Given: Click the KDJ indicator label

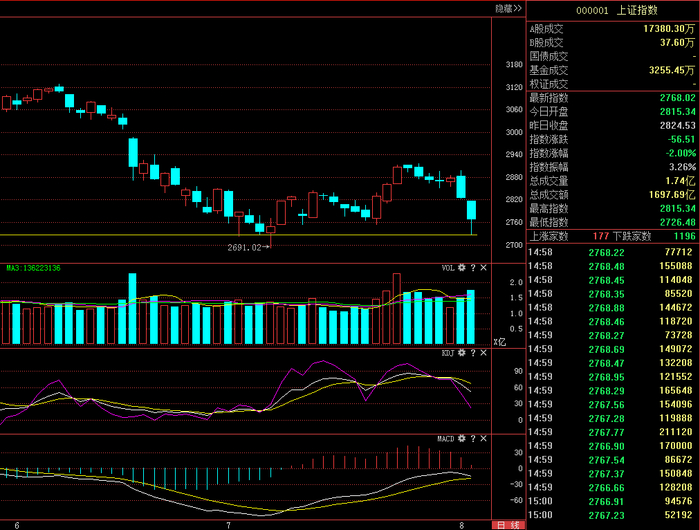Looking at the screenshot, I should click(448, 353).
